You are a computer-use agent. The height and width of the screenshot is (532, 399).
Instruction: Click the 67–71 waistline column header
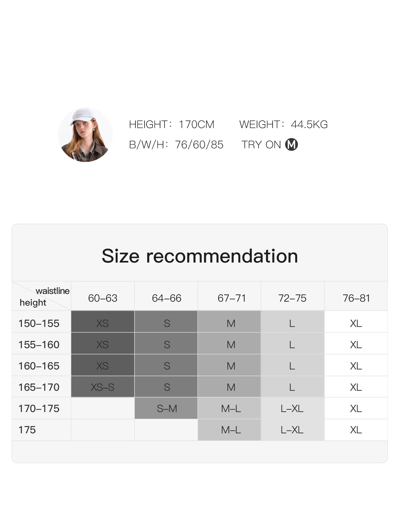[x=231, y=298]
